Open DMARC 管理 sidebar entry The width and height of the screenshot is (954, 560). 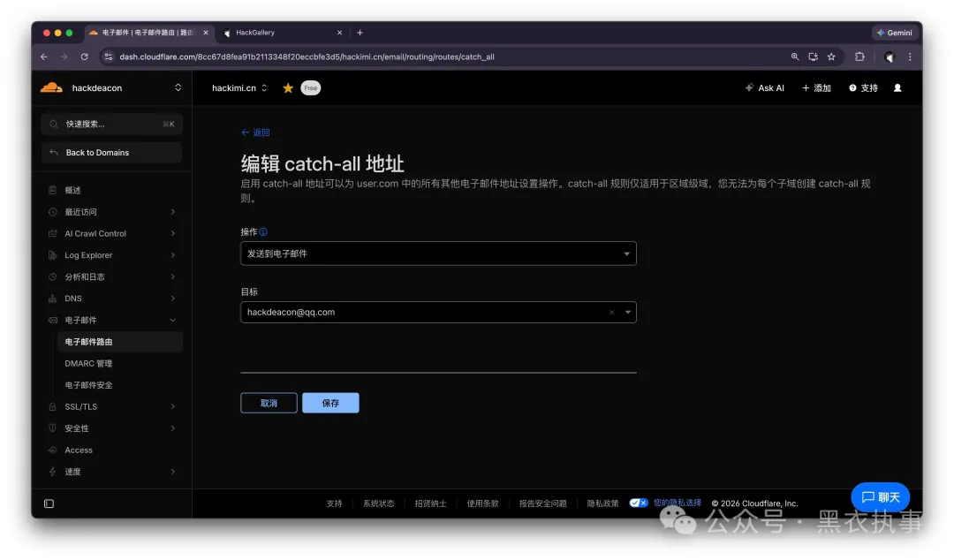coord(88,363)
